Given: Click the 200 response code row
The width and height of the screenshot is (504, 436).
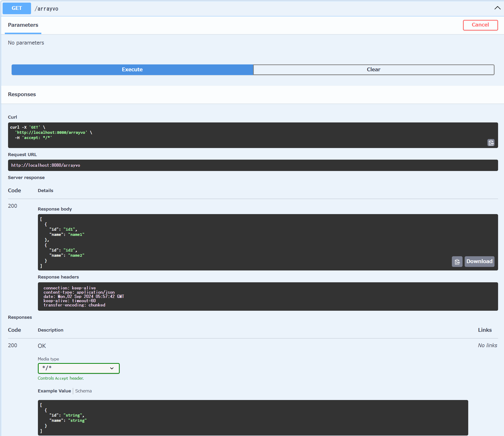Looking at the screenshot, I should pyautogui.click(x=12, y=345).
